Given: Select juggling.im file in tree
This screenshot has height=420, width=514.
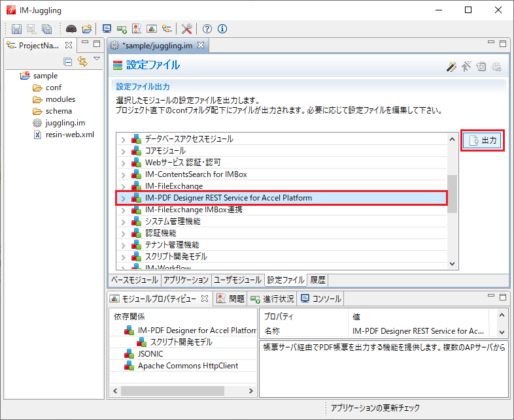Looking at the screenshot, I should click(65, 123).
